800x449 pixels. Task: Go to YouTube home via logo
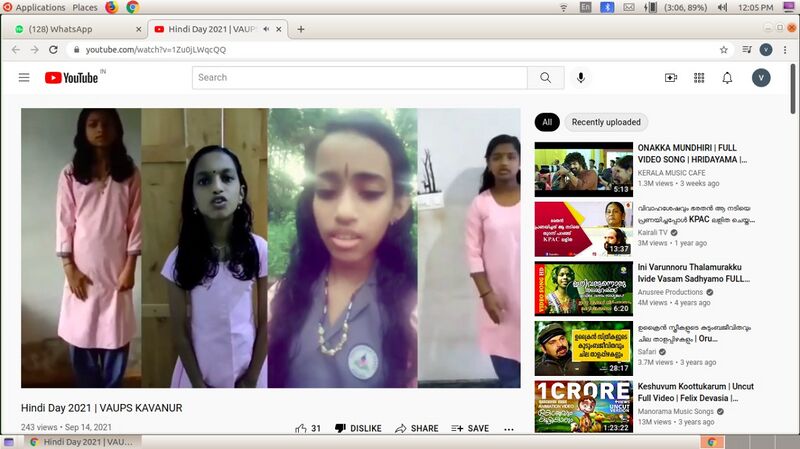pyautogui.click(x=71, y=78)
